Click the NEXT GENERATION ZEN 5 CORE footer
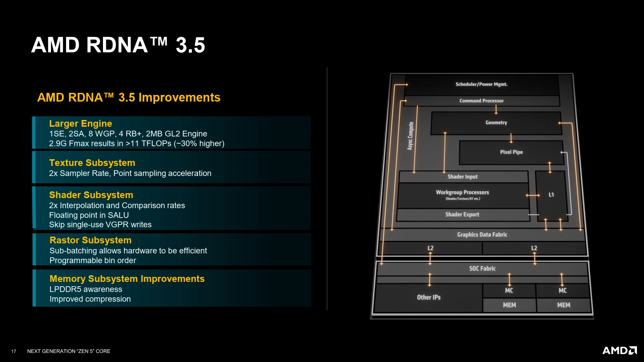Viewport: 644px width, 362px height. pos(69,351)
